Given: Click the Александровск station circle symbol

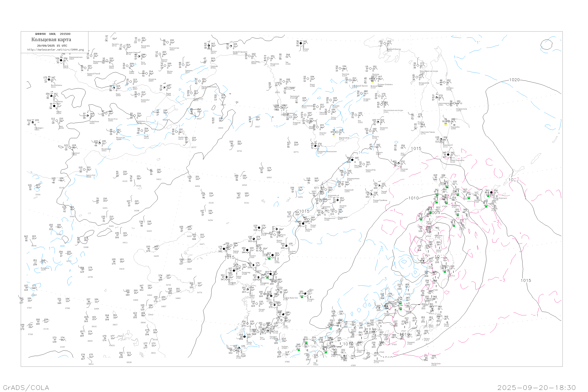Looking at the screenshot, I should (436, 97).
